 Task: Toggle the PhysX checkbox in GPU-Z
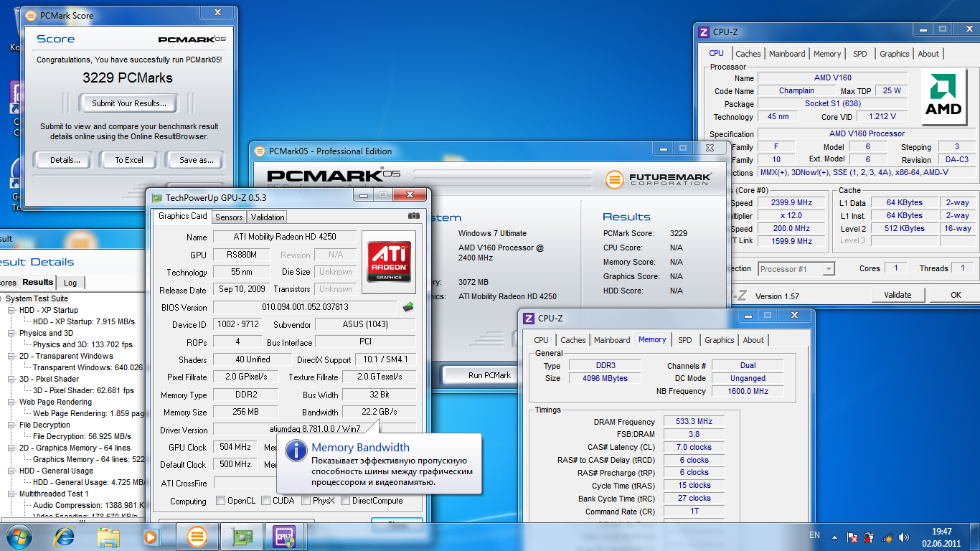(x=306, y=501)
